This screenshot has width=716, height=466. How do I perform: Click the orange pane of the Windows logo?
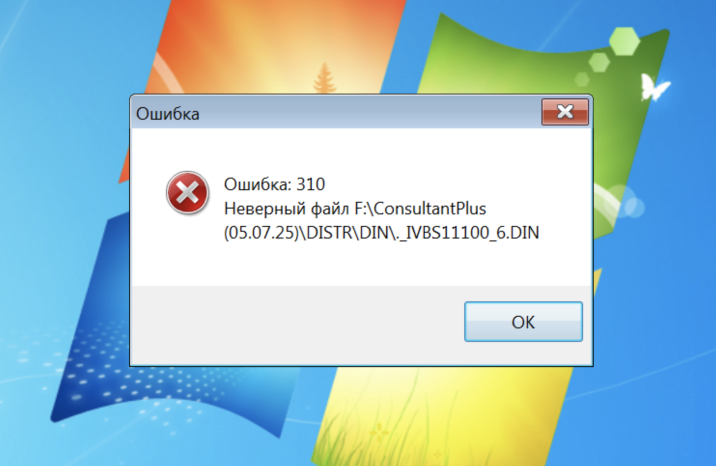(274, 46)
